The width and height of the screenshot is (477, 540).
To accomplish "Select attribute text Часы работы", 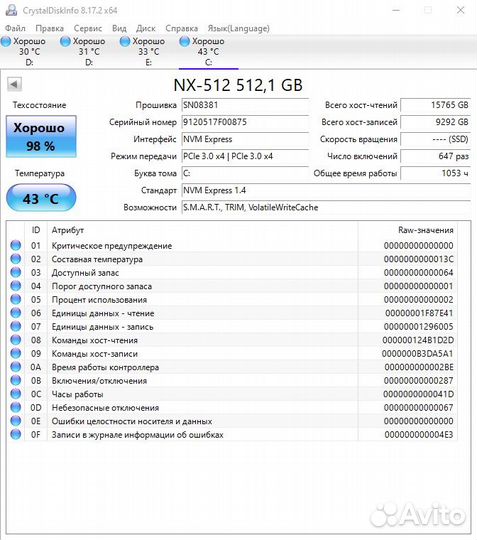I will point(77,394).
